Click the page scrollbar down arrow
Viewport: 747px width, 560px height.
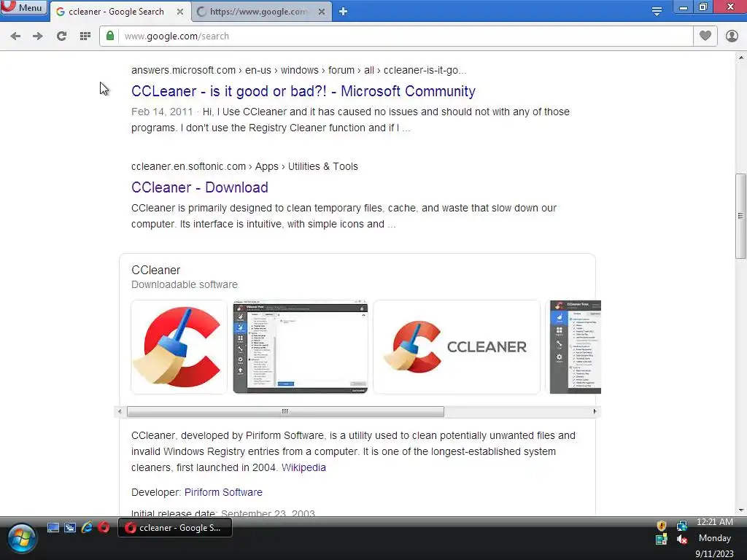[740, 510]
